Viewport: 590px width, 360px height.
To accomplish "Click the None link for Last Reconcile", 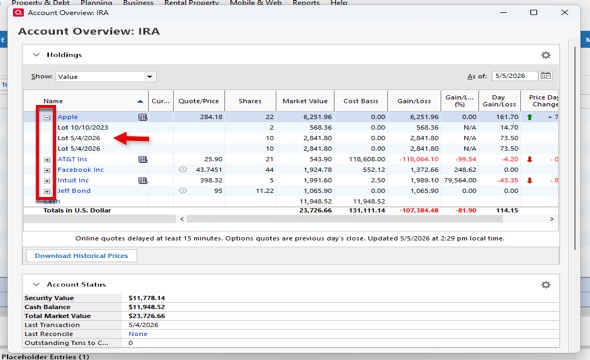I will 138,334.
